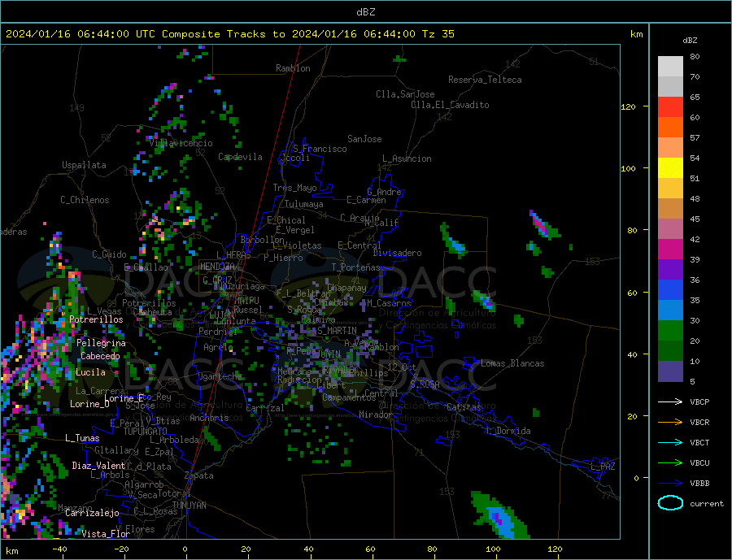The height and width of the screenshot is (560, 732).
Task: Click the 'Diaz_Valent' map label
Action: click(x=98, y=466)
